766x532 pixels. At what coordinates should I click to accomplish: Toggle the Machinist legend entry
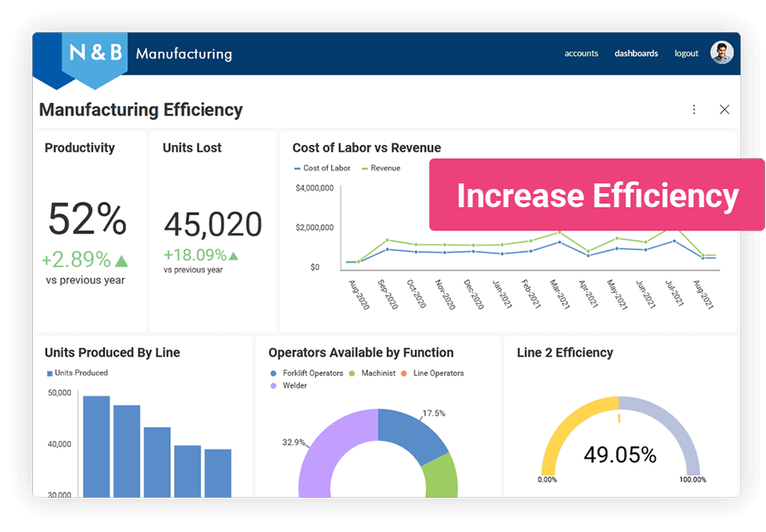[x=379, y=372]
